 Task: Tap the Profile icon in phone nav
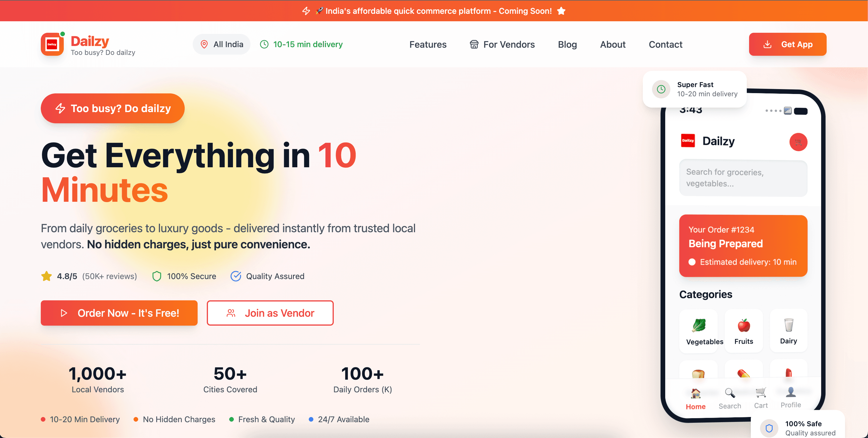coord(790,393)
